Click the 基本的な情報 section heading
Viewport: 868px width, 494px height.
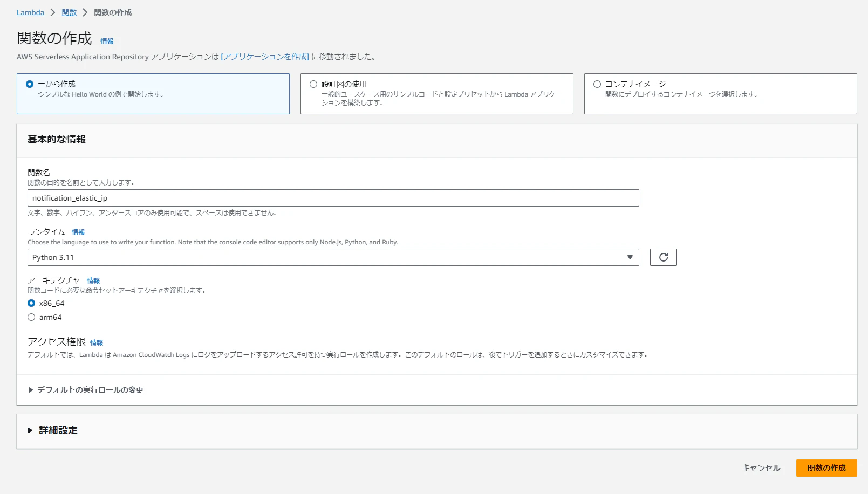(x=57, y=139)
